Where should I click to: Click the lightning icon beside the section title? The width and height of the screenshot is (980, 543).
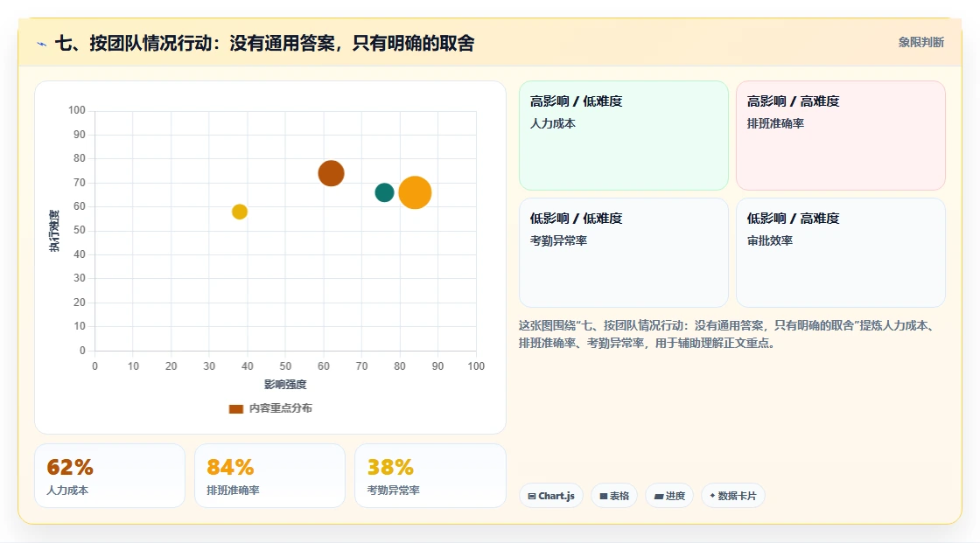click(42, 44)
